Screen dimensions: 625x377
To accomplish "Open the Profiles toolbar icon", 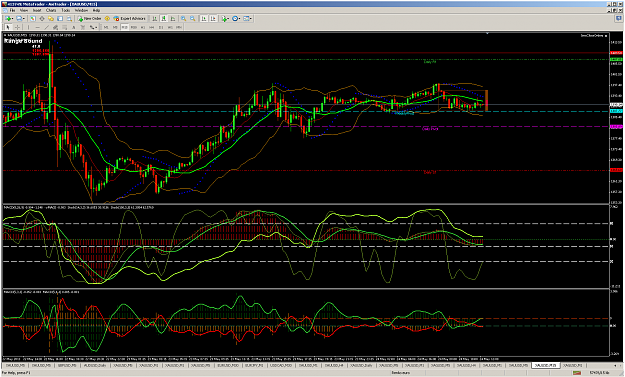I will click(x=19, y=19).
